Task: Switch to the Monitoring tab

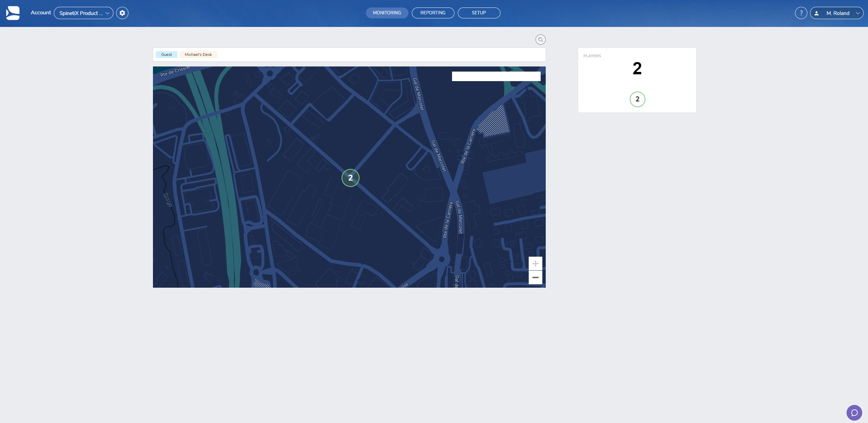Action: click(x=387, y=13)
